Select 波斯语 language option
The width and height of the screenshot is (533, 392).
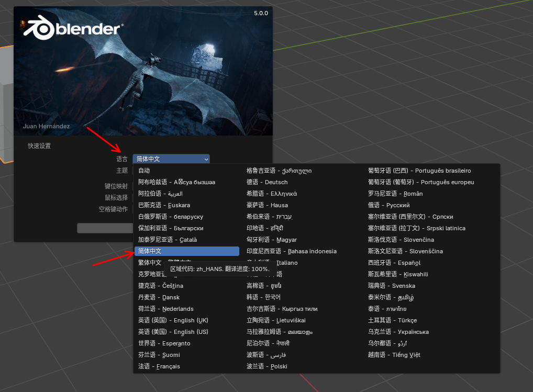tap(303, 355)
